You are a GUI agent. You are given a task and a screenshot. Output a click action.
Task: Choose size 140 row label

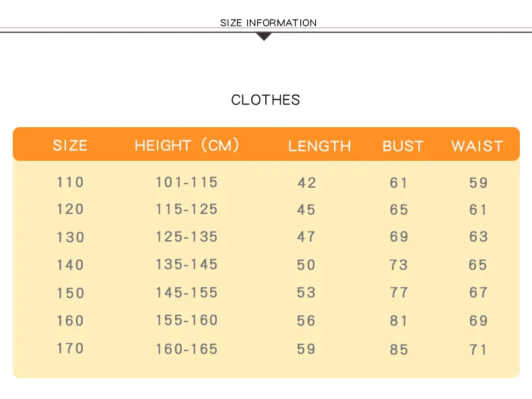70,265
